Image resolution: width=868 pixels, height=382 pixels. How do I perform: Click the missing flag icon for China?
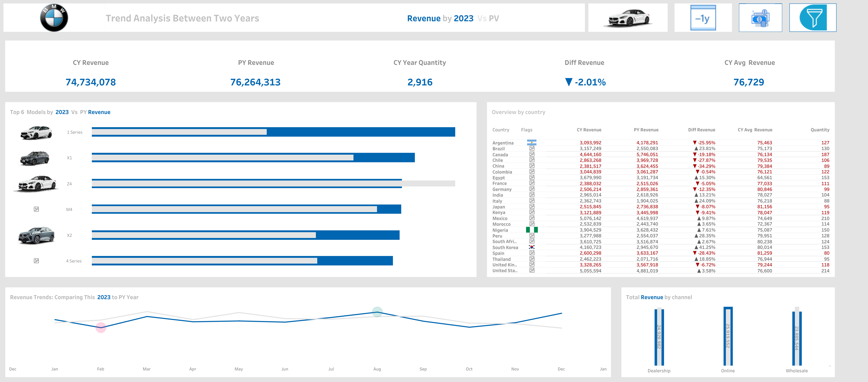point(532,166)
